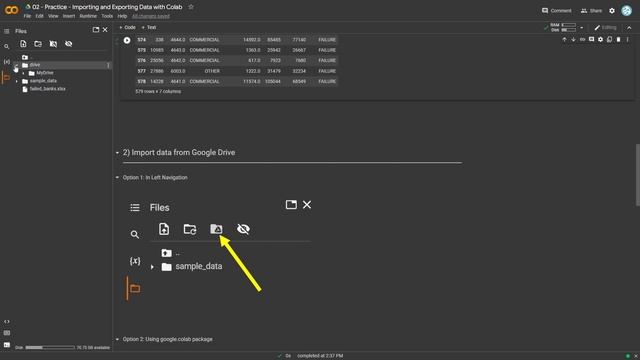
Task: Click OTHER cell in row 577
Action: click(212, 71)
